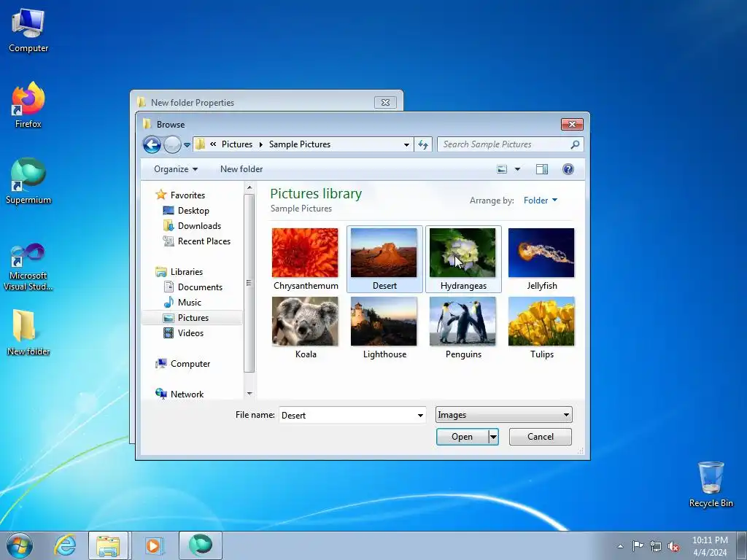Show hidden tray icons arrow
Screen dimensions: 747x560
click(620, 546)
